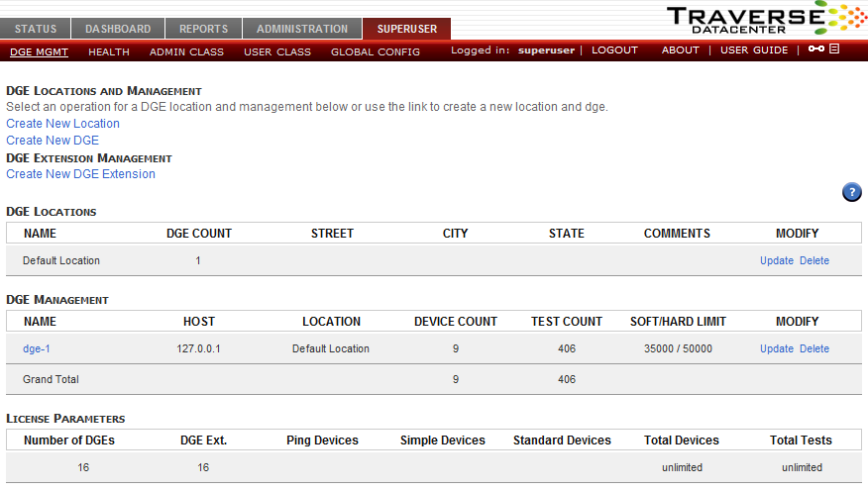Open the dge-1 name link
This screenshot has height=490, width=868.
pyautogui.click(x=37, y=349)
